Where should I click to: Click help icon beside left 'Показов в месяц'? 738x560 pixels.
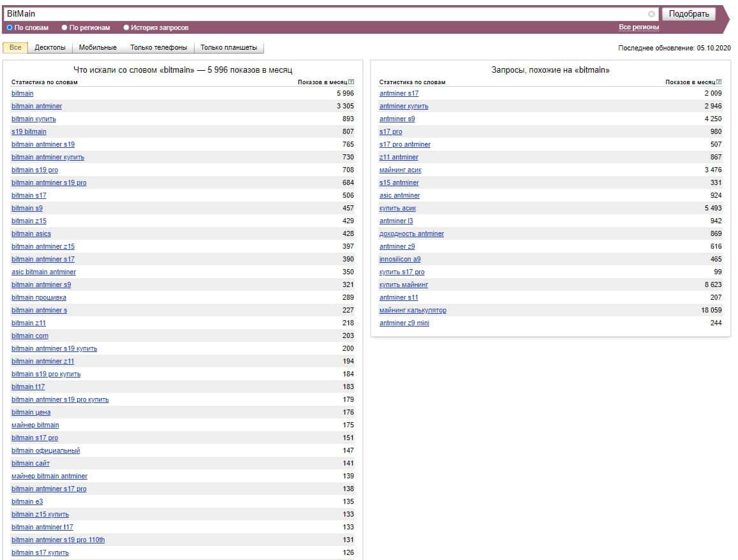coord(351,82)
